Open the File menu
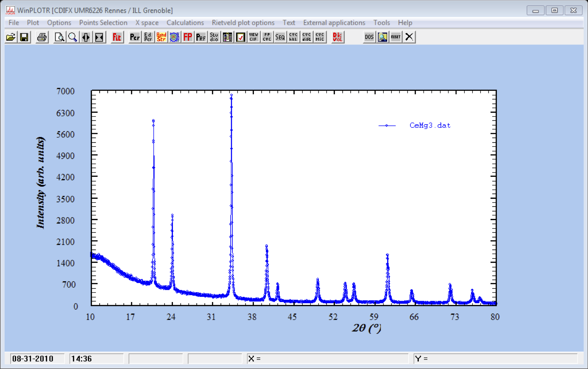The height and width of the screenshot is (369, 588). tap(14, 23)
